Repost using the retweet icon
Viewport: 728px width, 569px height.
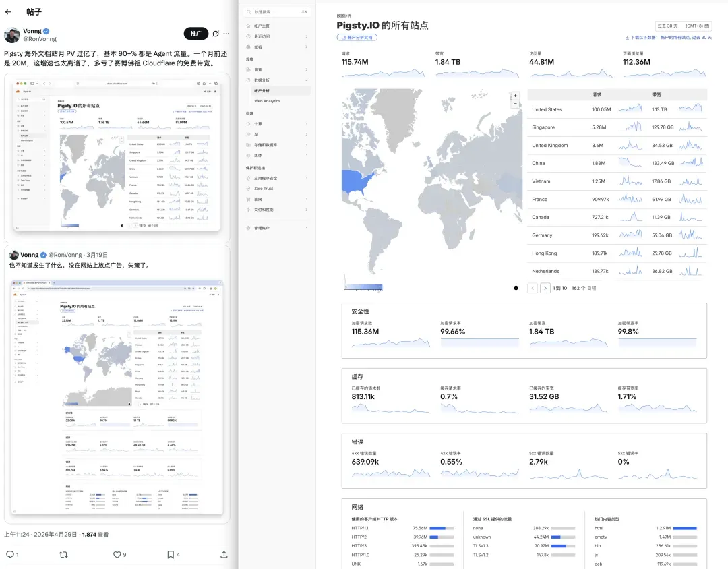click(63, 554)
